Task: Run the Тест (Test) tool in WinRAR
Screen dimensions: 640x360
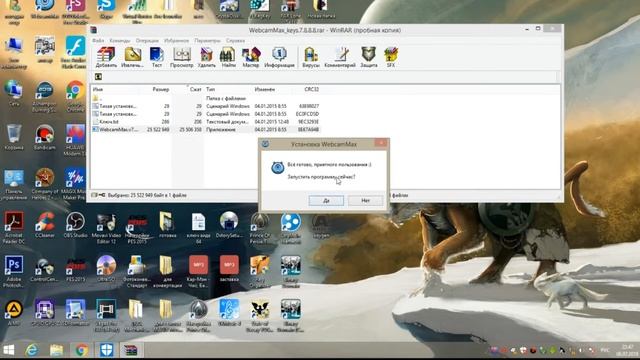Action: pos(157,57)
